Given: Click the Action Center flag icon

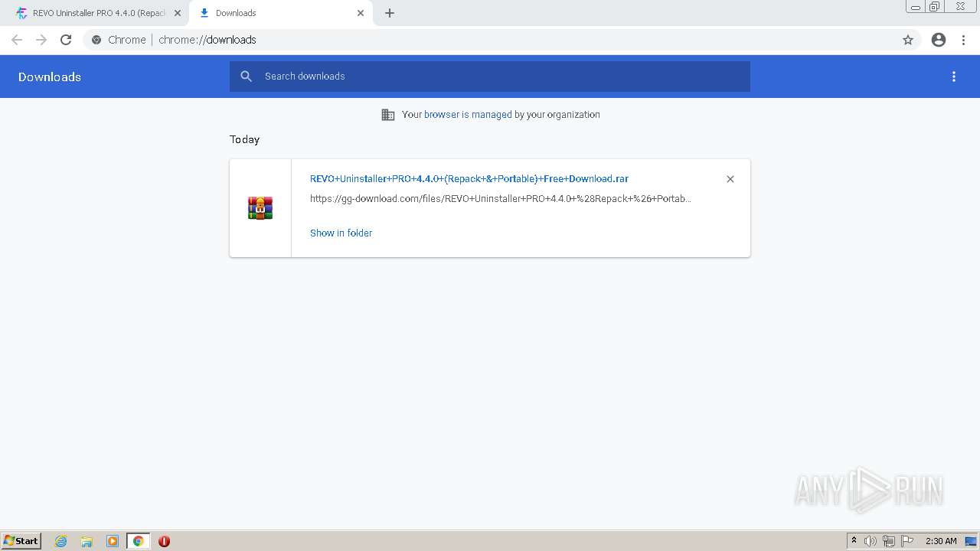Looking at the screenshot, I should (x=907, y=541).
